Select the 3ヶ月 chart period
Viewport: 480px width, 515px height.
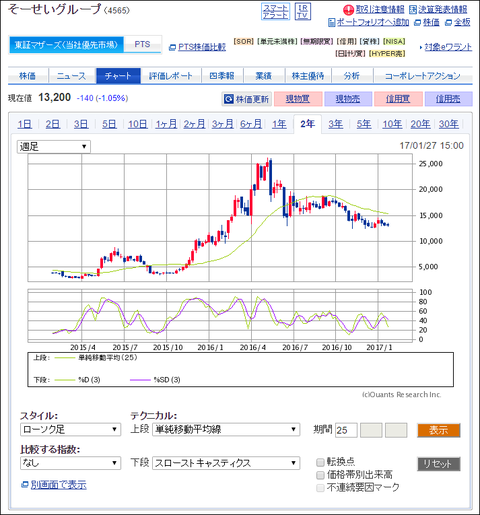(x=223, y=124)
